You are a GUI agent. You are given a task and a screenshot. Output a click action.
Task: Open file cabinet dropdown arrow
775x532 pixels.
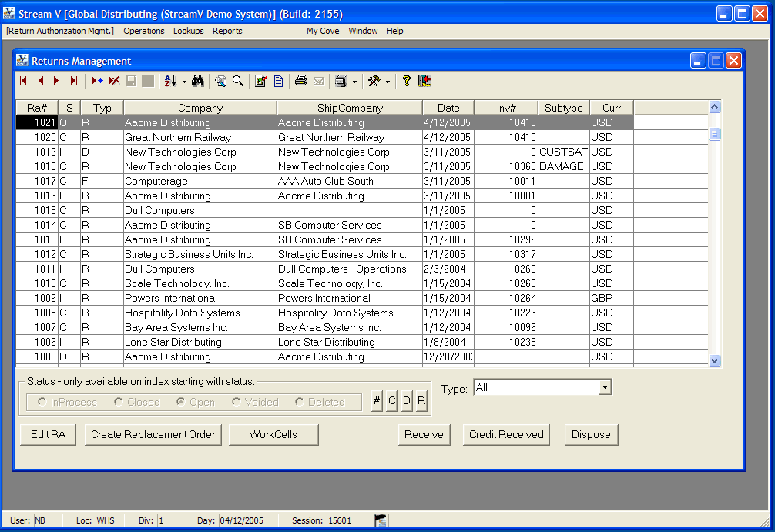354,82
